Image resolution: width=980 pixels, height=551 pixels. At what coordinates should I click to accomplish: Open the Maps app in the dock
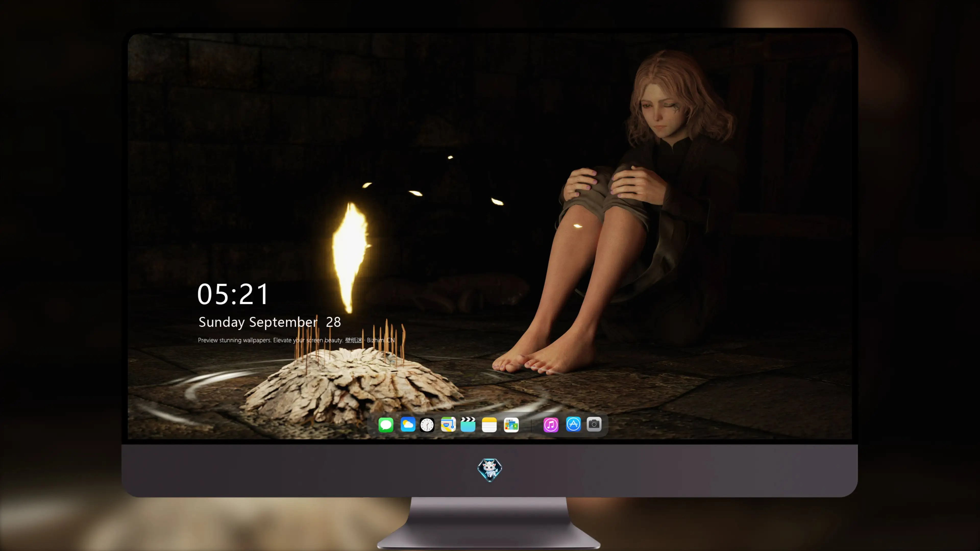click(x=448, y=424)
